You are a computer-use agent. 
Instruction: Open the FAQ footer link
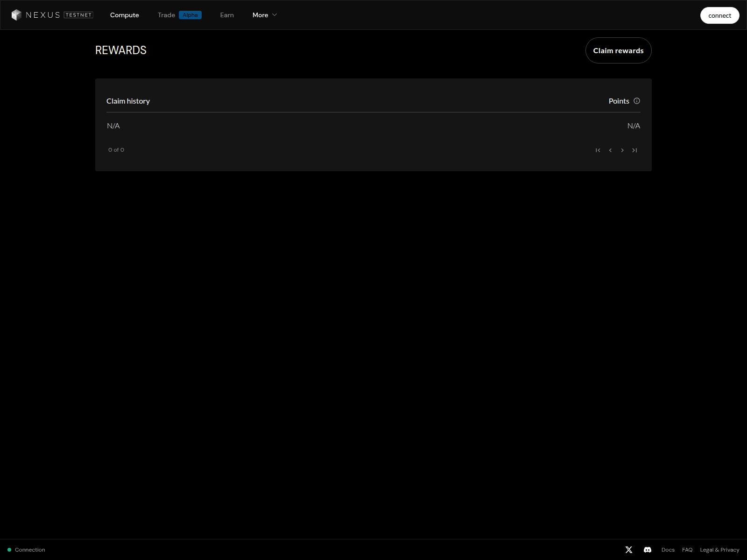(687, 550)
